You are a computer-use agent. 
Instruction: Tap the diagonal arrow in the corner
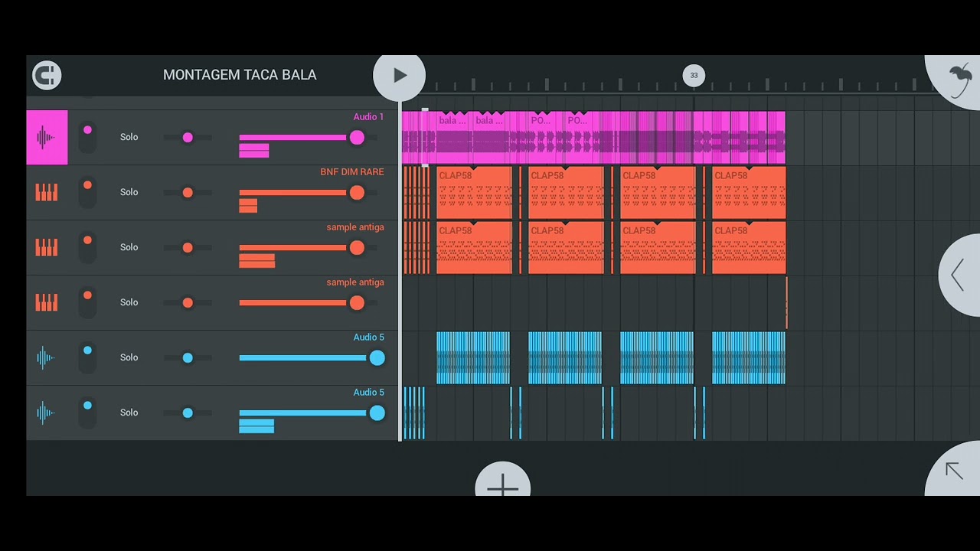pyautogui.click(x=954, y=471)
